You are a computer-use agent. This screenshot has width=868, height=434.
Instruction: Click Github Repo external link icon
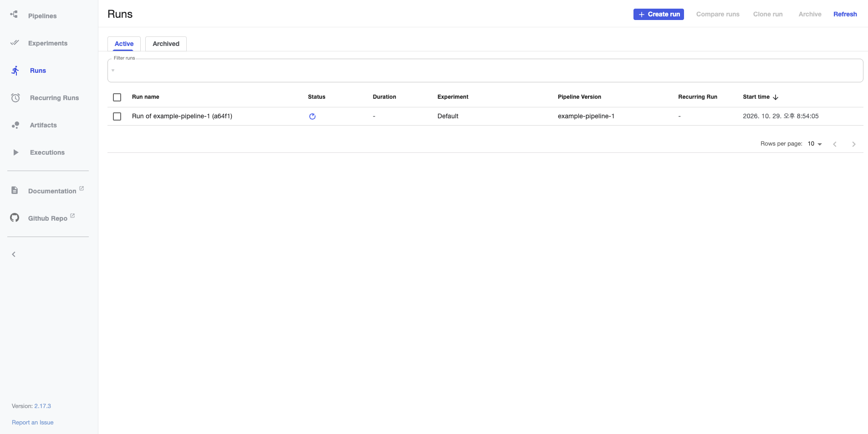click(72, 216)
